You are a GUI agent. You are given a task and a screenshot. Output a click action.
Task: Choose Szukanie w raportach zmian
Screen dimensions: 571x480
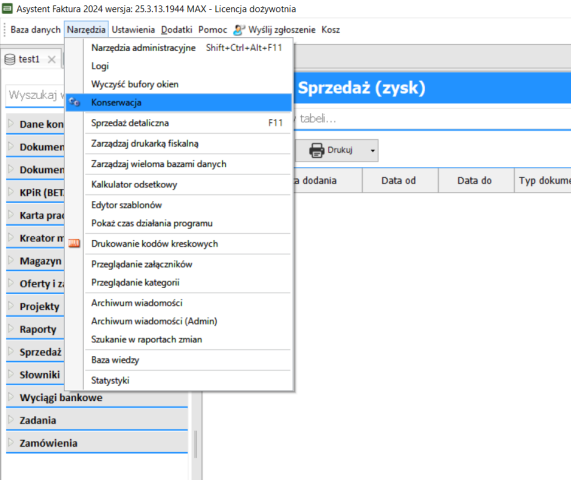(x=179, y=339)
